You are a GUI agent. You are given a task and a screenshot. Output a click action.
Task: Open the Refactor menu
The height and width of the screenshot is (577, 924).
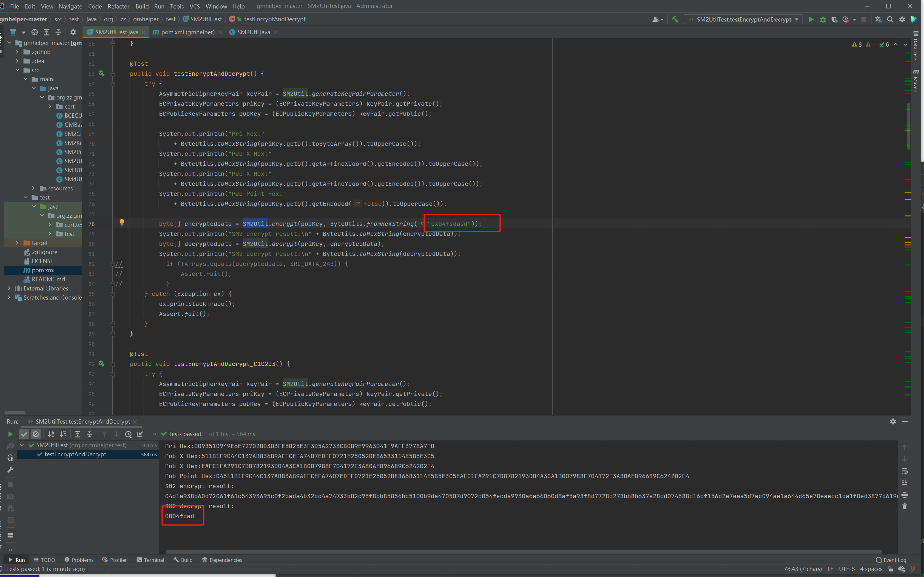click(118, 6)
